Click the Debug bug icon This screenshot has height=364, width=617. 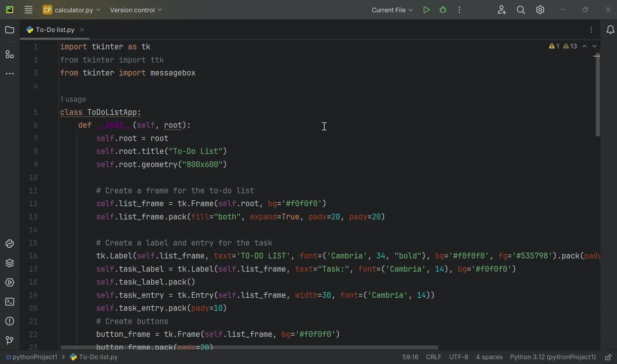click(443, 10)
